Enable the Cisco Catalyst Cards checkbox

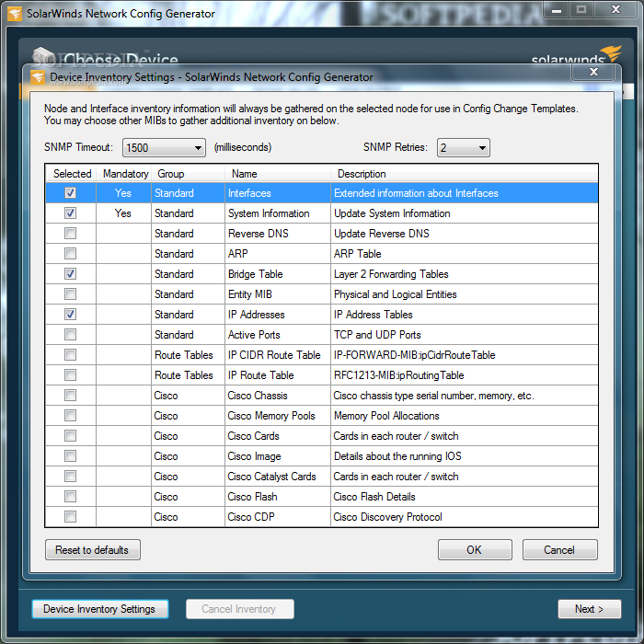point(70,476)
